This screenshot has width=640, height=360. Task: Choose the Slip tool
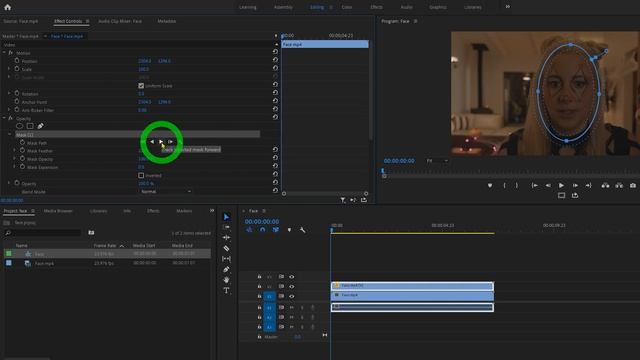point(226,259)
